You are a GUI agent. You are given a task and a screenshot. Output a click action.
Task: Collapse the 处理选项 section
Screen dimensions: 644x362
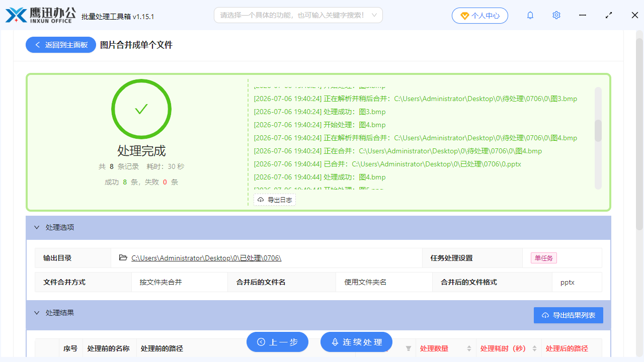[37, 227]
